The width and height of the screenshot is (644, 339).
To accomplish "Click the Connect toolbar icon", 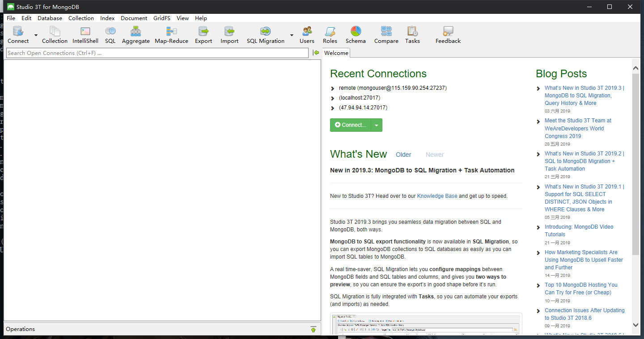I will (x=18, y=31).
